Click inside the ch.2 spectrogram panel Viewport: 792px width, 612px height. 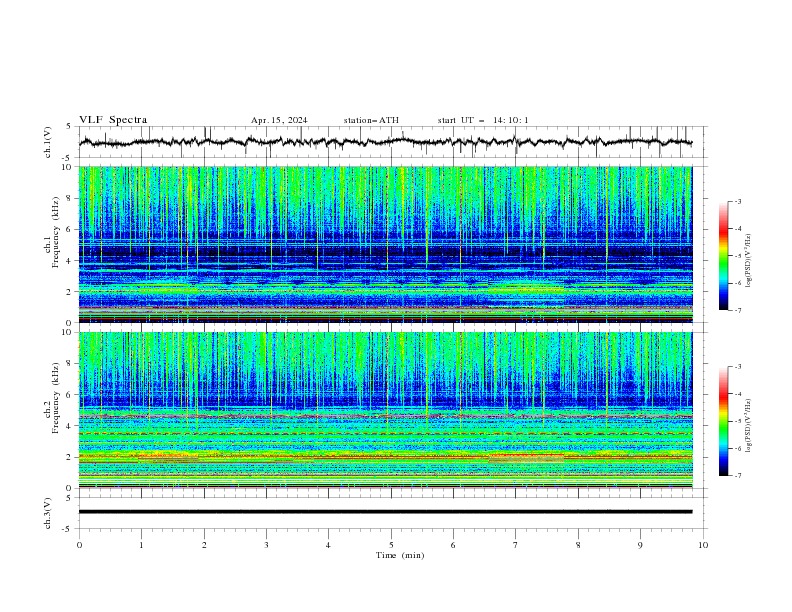click(385, 410)
